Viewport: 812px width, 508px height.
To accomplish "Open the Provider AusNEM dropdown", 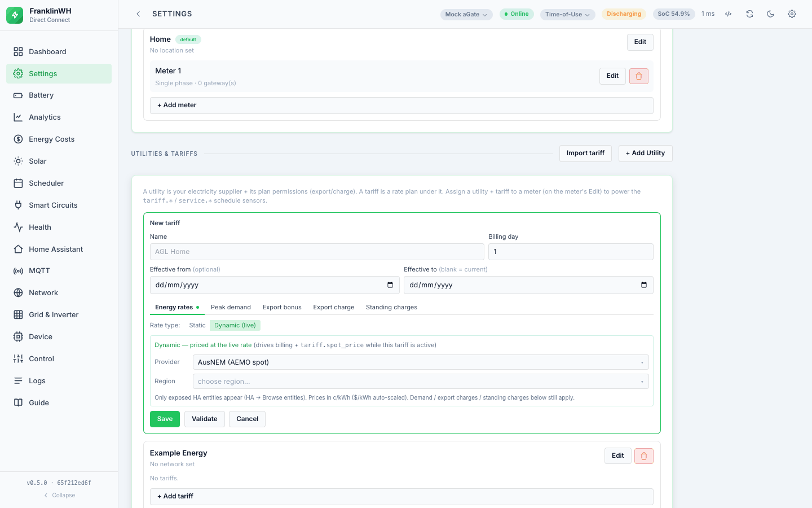I will coord(421,362).
